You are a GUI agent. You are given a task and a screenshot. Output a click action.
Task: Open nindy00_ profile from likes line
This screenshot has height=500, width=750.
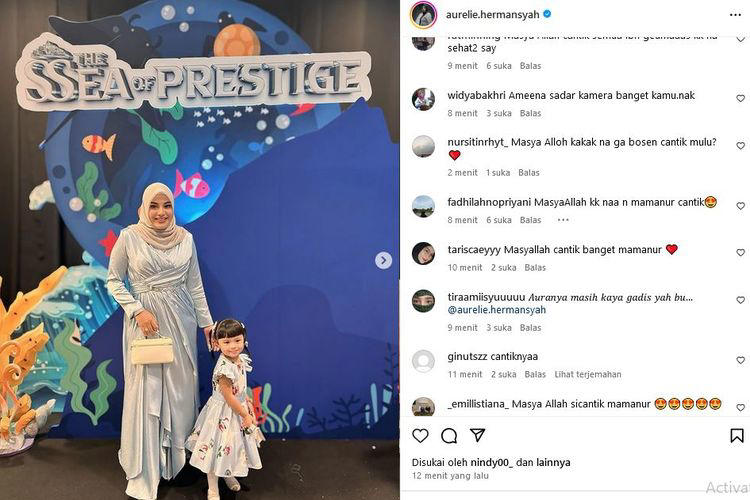tap(492, 463)
